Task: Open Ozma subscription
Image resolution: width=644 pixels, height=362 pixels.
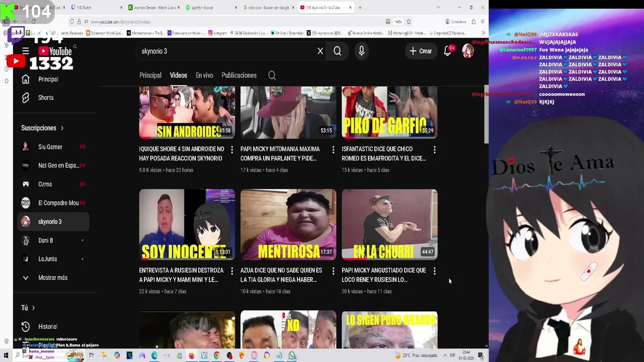Action: 53,184
